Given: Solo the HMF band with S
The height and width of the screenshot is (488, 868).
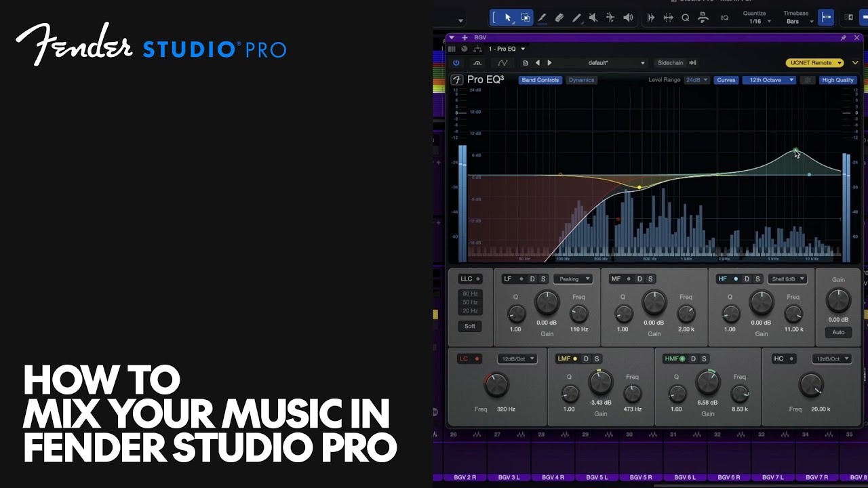Looking at the screenshot, I should [x=704, y=359].
